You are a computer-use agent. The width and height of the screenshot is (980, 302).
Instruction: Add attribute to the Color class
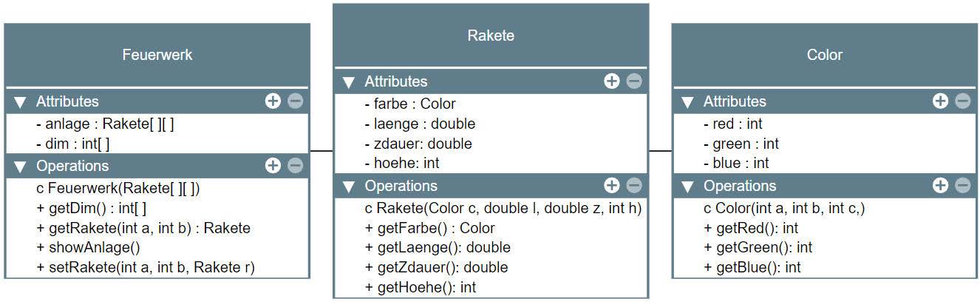(x=940, y=101)
